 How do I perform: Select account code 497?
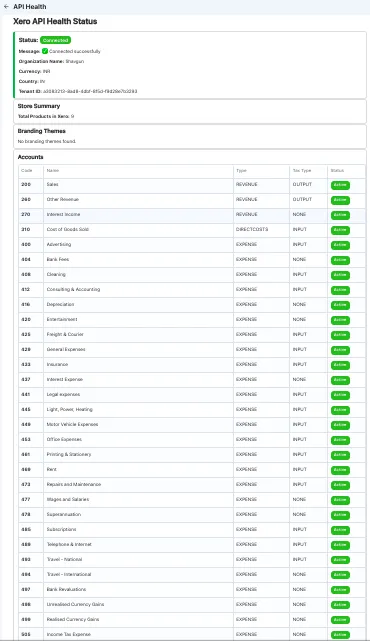[26, 589]
